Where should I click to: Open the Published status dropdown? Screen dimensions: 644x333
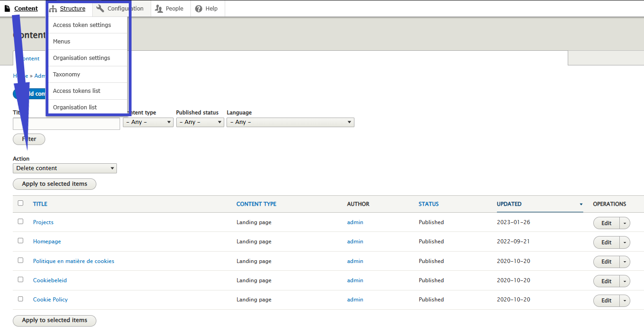pyautogui.click(x=200, y=122)
